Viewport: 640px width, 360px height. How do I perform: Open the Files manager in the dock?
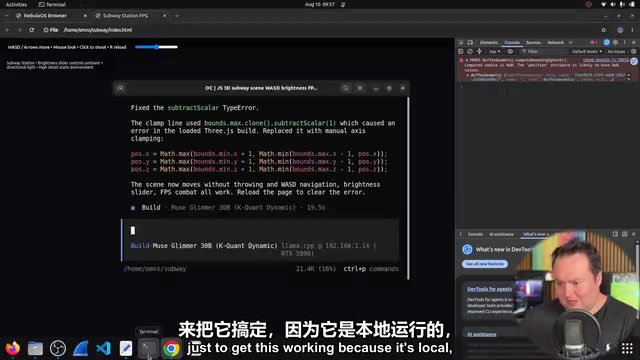click(35, 348)
